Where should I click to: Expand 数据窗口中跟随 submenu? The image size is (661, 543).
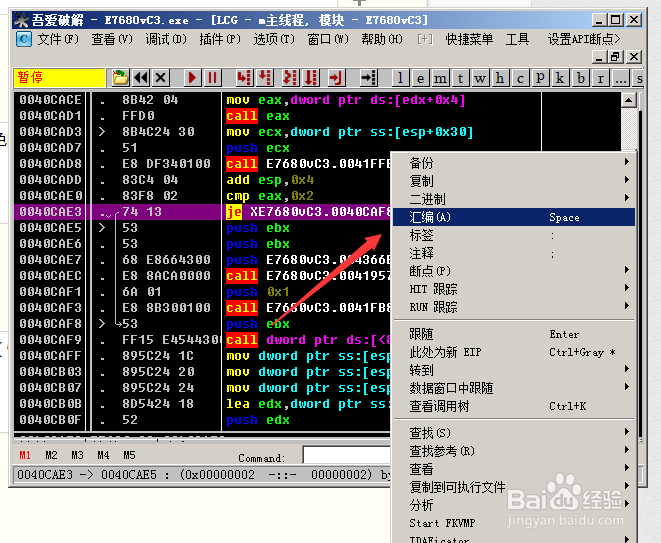click(x=514, y=388)
